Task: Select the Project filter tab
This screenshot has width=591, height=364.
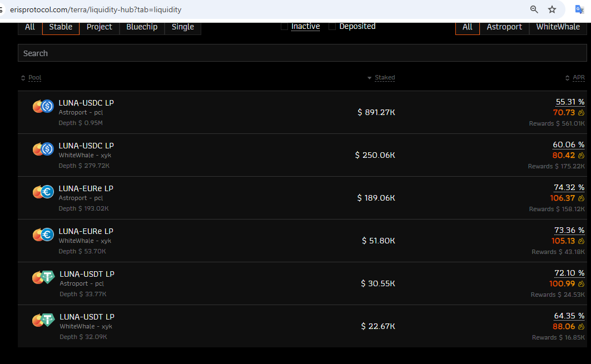Action: (99, 27)
